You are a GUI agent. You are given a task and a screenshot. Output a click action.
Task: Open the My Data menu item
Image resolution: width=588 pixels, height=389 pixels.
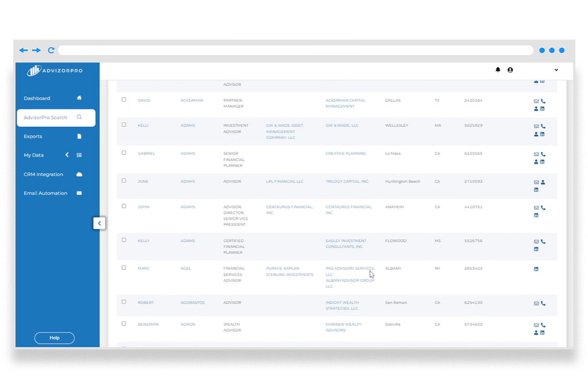[x=34, y=155]
